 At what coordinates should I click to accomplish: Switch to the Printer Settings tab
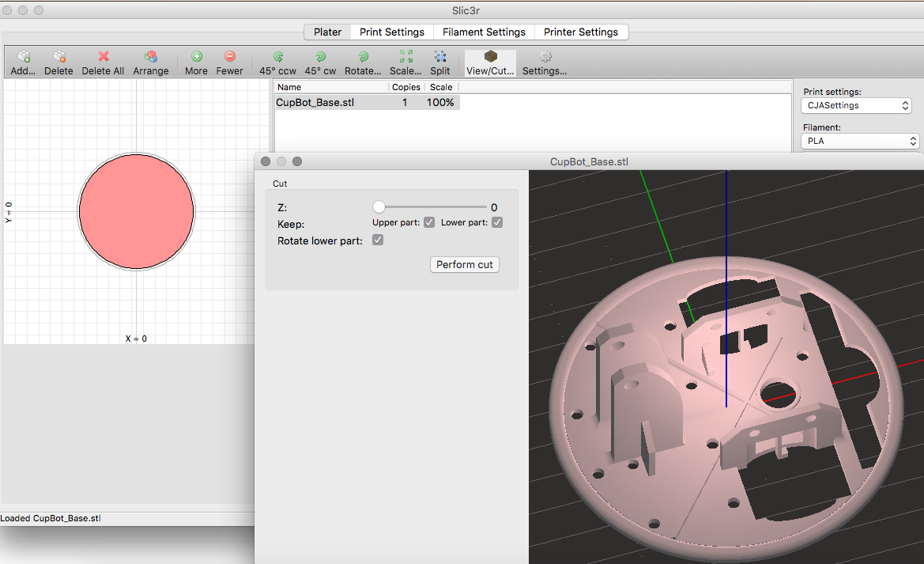[x=581, y=32]
